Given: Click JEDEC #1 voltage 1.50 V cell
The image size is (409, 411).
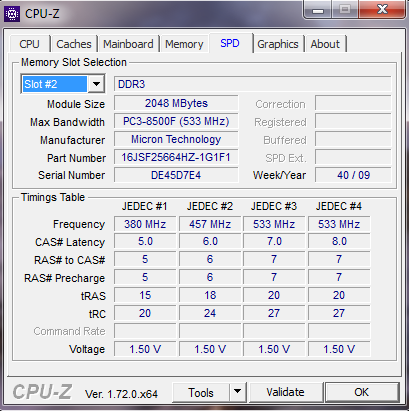Looking at the screenshot, I should (145, 349).
